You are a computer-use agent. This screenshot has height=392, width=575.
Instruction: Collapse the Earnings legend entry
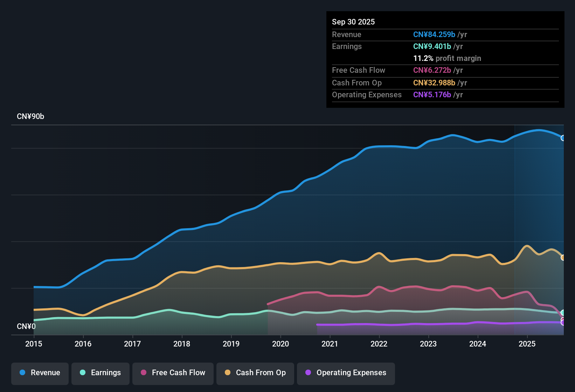100,373
